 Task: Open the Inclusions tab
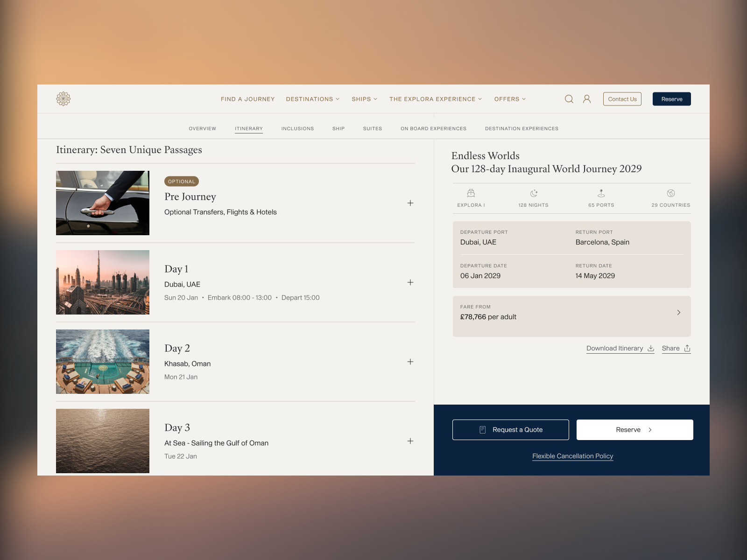pyautogui.click(x=297, y=128)
